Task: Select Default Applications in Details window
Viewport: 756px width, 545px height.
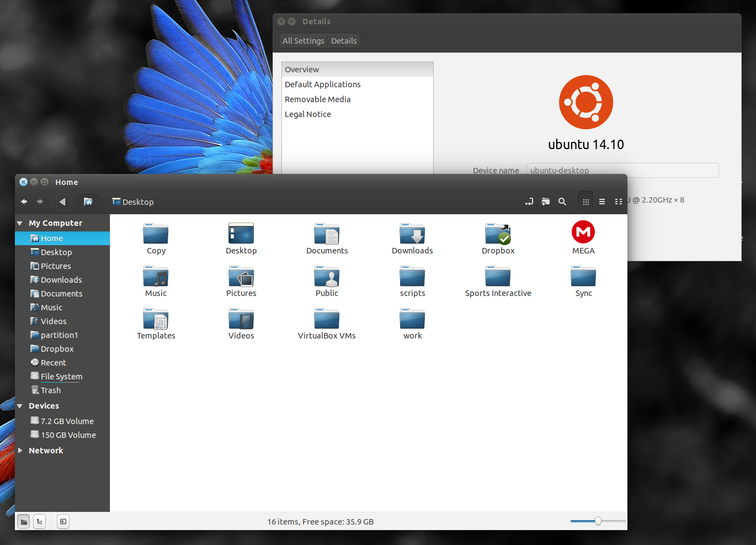Action: coord(358,84)
